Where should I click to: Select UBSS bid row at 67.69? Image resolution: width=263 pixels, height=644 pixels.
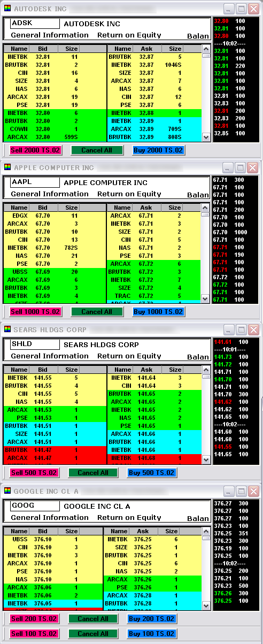(55, 272)
